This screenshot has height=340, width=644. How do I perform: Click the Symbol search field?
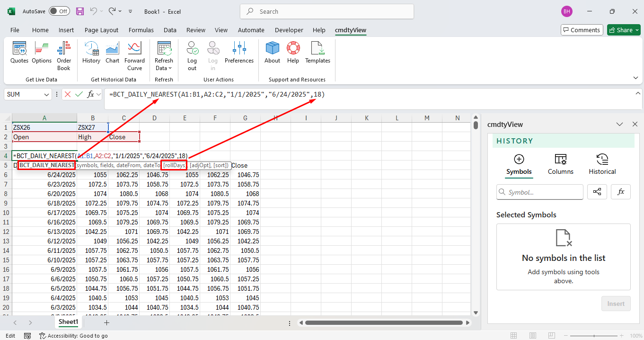[540, 192]
